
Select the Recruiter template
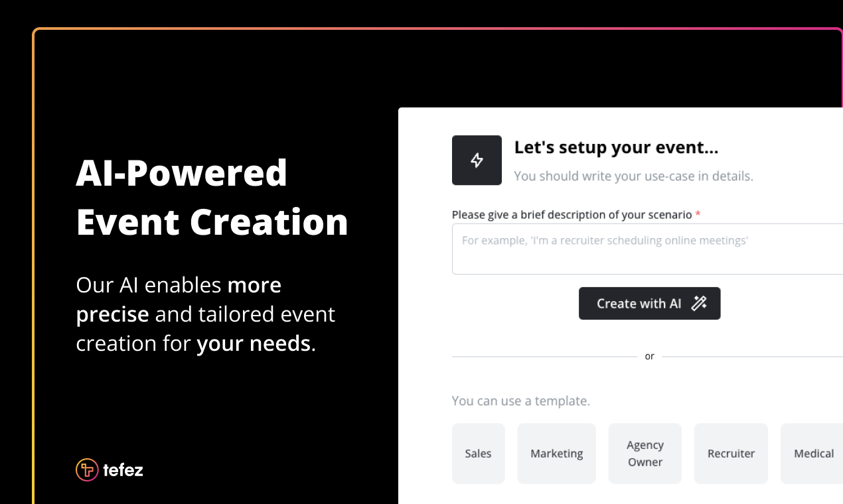pos(731,454)
